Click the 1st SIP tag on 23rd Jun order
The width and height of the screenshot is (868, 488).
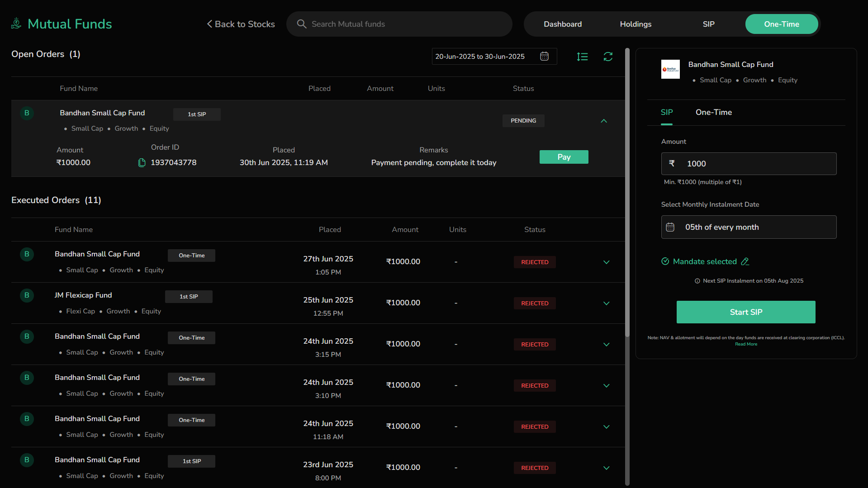(191, 461)
